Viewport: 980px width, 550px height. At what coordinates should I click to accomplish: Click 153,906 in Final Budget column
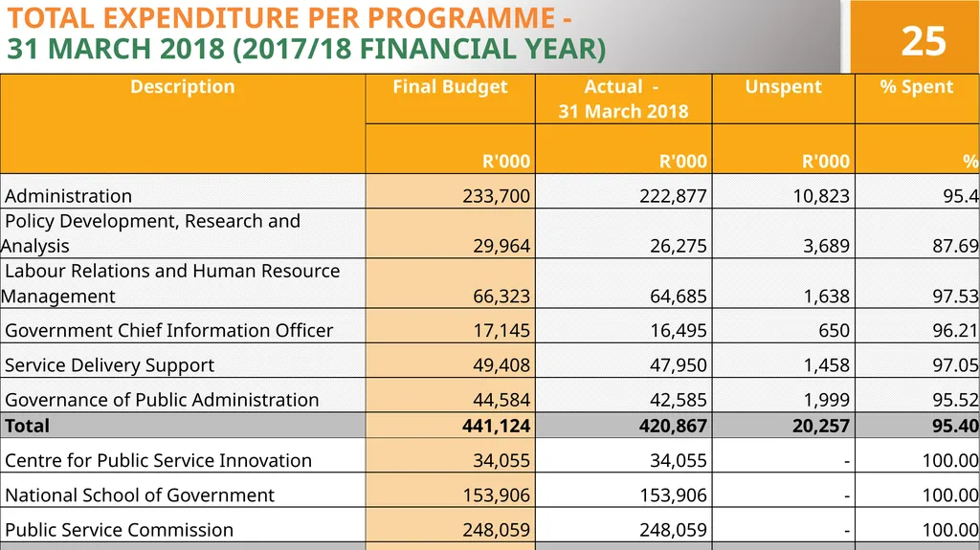point(497,495)
